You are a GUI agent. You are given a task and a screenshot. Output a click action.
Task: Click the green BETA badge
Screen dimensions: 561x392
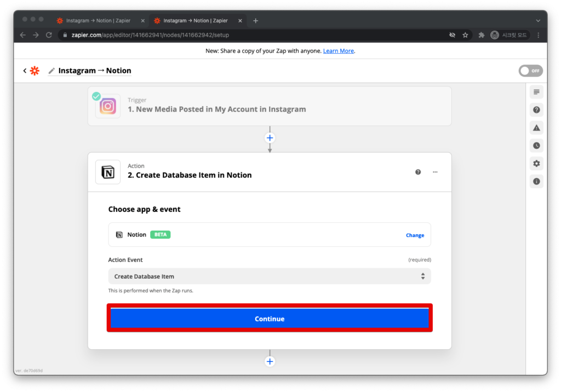[161, 235]
